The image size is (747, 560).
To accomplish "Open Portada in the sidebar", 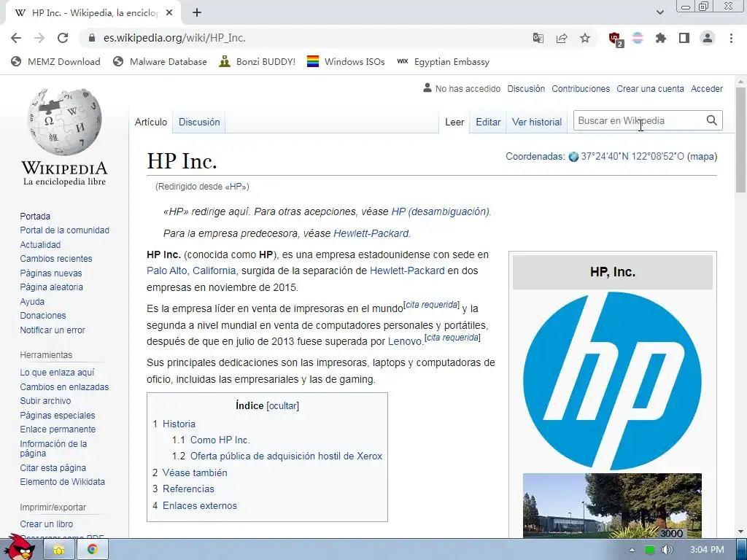I will click(x=35, y=216).
